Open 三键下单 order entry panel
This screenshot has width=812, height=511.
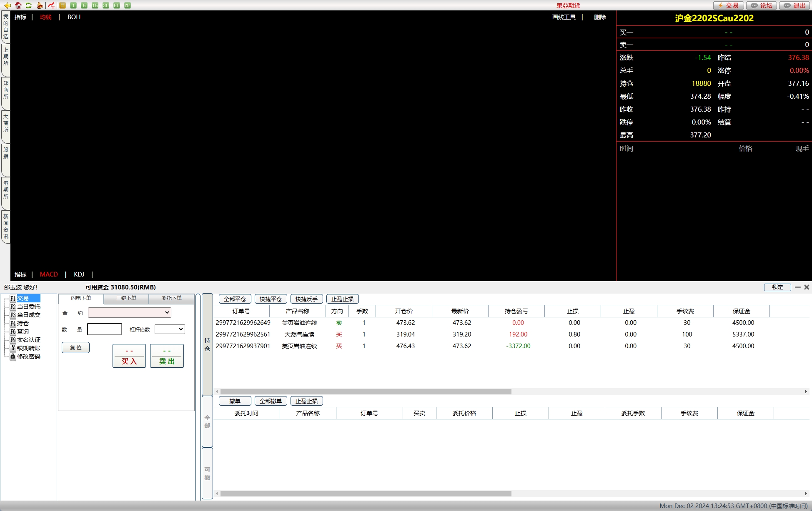click(126, 298)
